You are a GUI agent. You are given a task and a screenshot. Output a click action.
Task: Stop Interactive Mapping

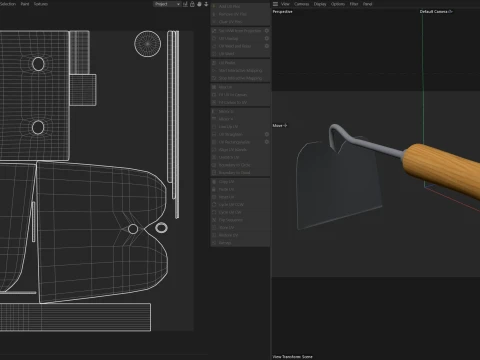(x=240, y=78)
